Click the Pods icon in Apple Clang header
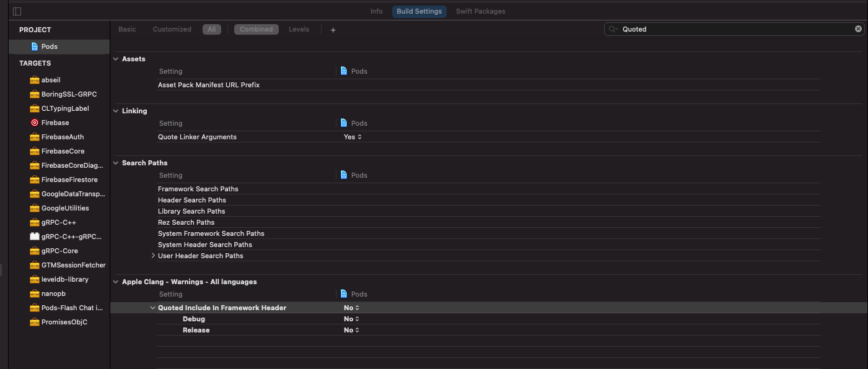The height and width of the screenshot is (369, 868). point(344,294)
